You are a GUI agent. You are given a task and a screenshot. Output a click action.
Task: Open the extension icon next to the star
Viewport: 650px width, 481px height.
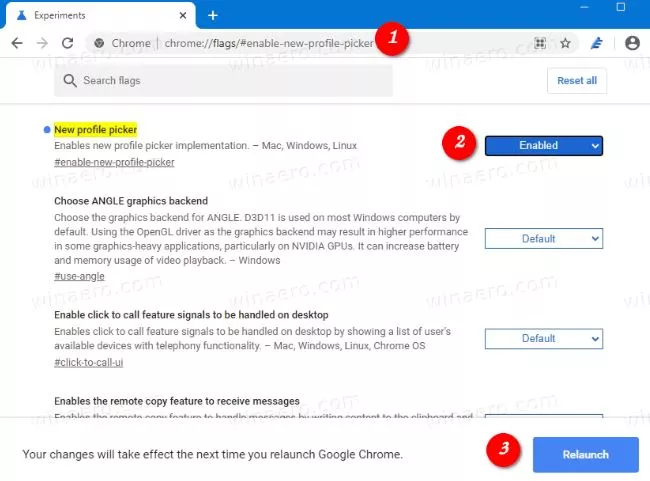point(597,43)
